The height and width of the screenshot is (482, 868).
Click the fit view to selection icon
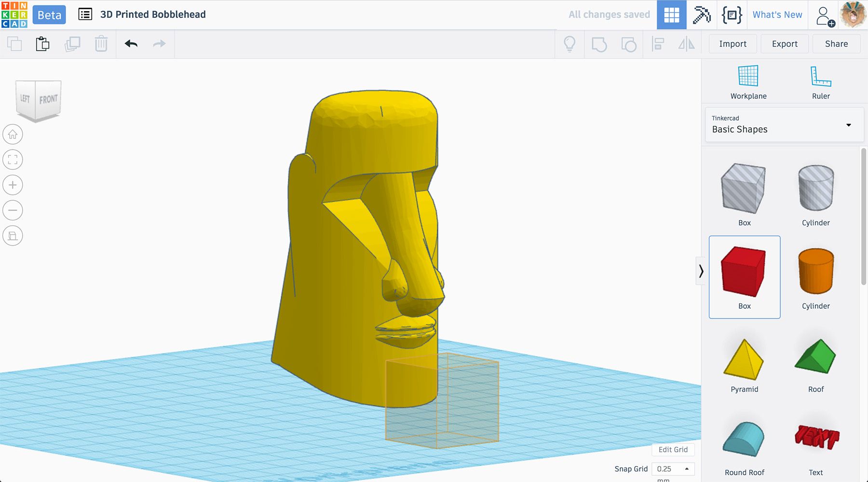click(13, 159)
